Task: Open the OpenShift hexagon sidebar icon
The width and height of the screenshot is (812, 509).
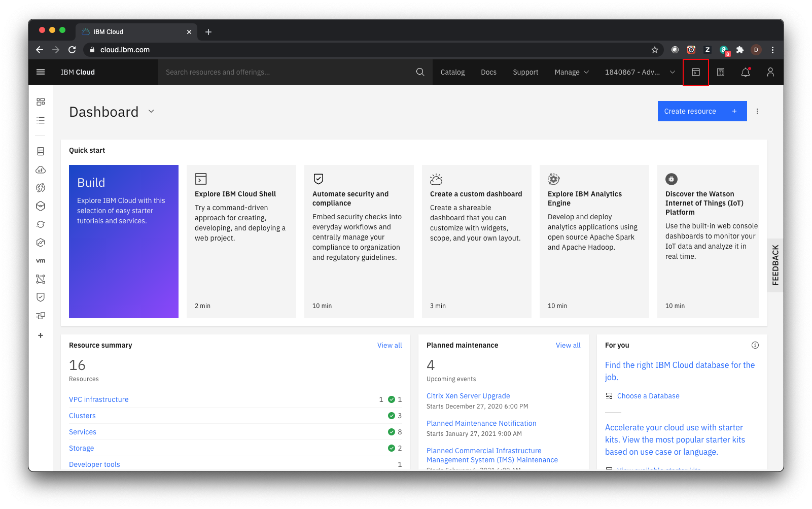Action: pos(41,243)
